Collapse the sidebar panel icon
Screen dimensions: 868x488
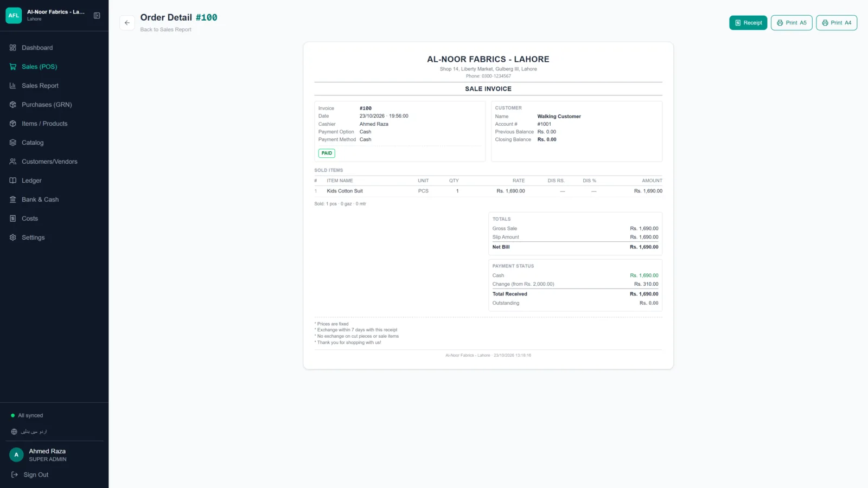point(97,16)
